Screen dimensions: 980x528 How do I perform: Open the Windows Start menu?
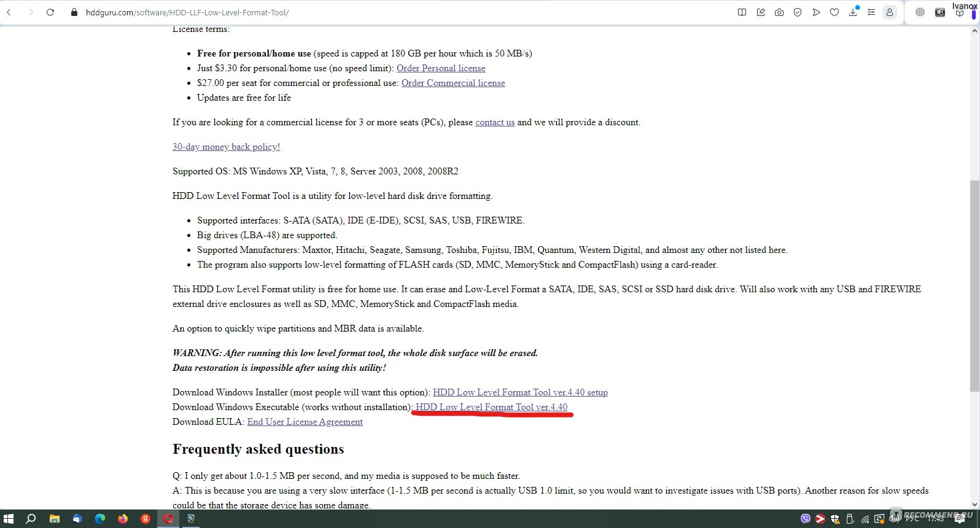click(x=9, y=519)
